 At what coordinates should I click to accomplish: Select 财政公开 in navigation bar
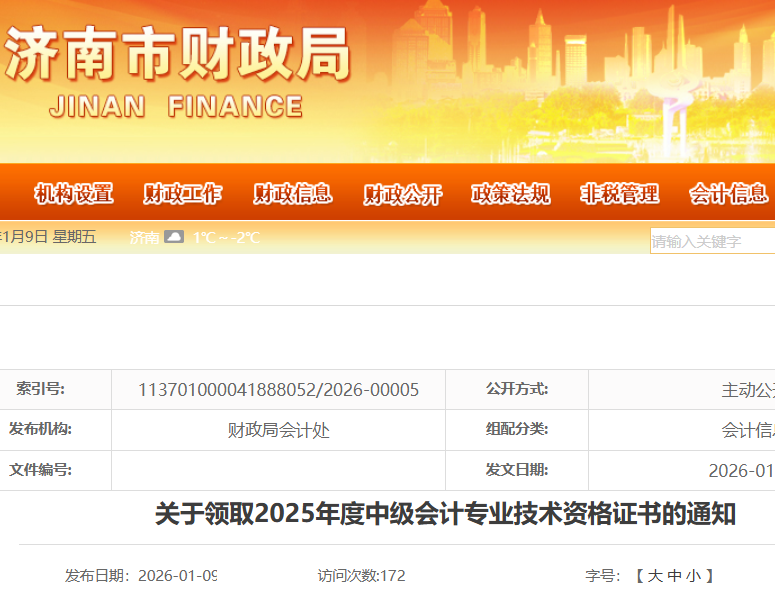coord(402,194)
